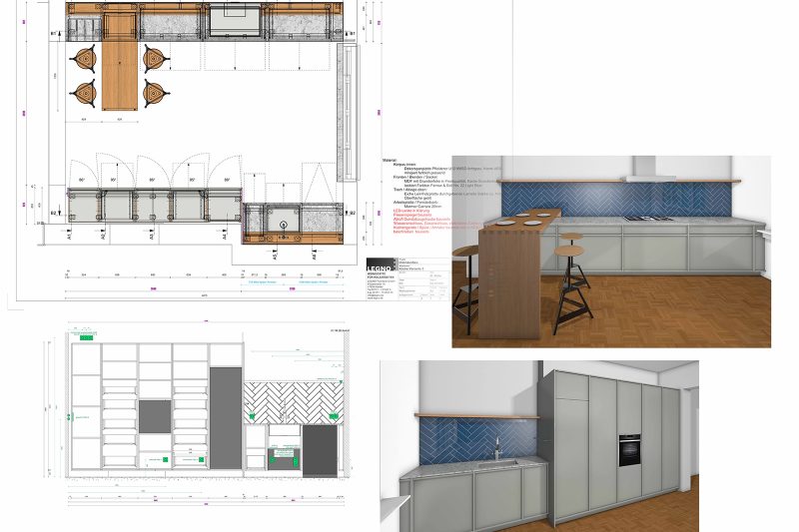Click the green tag at the elevation's top-left

(86, 339)
